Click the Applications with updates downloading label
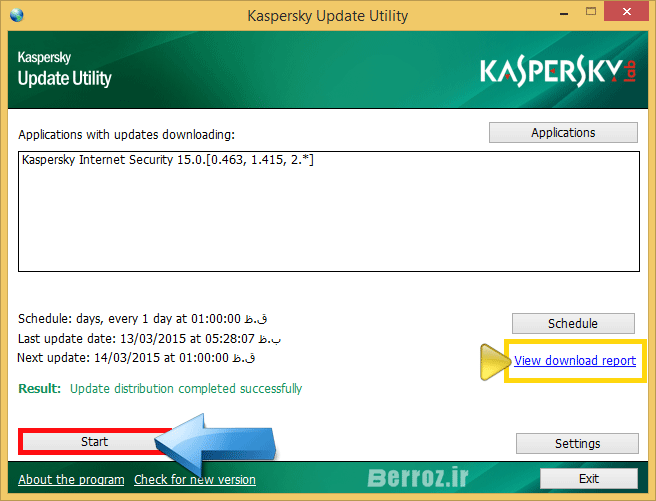The width and height of the screenshot is (656, 501). (x=127, y=135)
